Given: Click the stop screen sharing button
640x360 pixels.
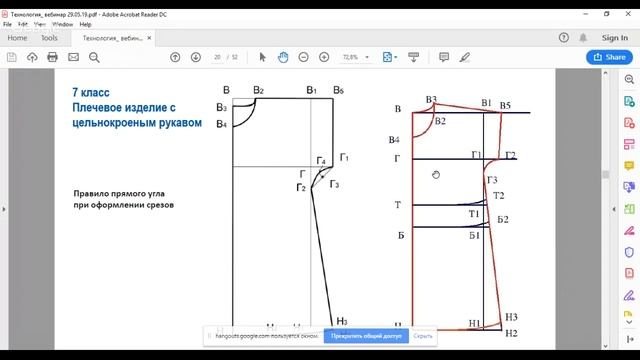Looking at the screenshot, I should [x=366, y=336].
